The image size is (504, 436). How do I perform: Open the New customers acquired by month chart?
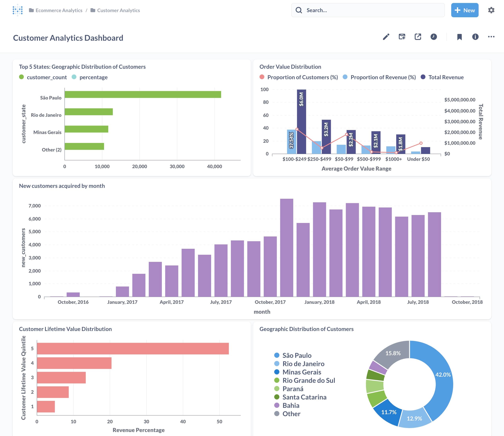click(62, 186)
